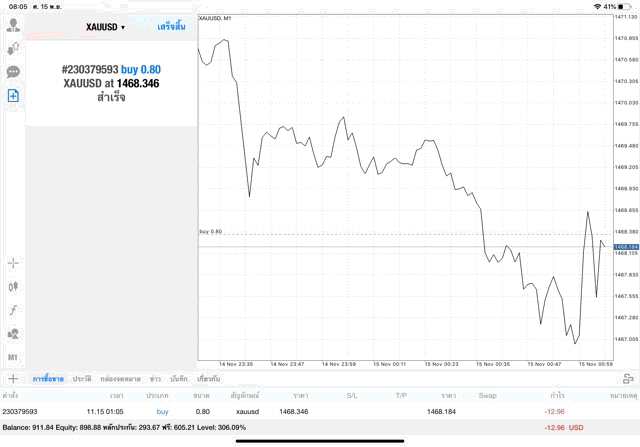Tap the plus icon beside bottom tabs
The width and height of the screenshot is (640, 447).
pos(13,379)
